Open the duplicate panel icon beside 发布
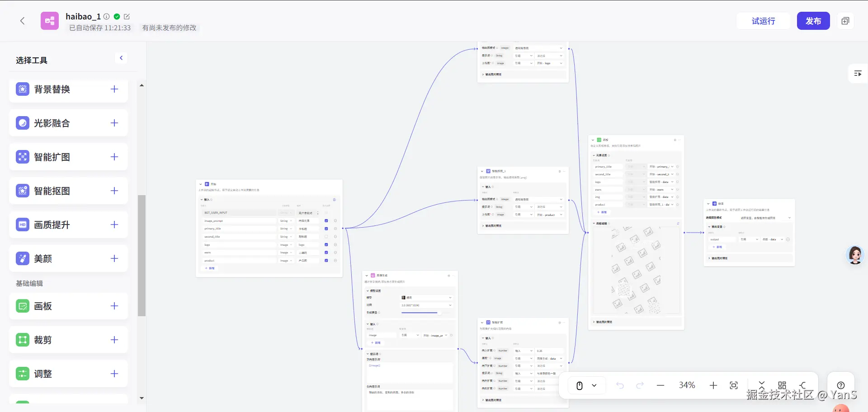The image size is (868, 412). 845,21
